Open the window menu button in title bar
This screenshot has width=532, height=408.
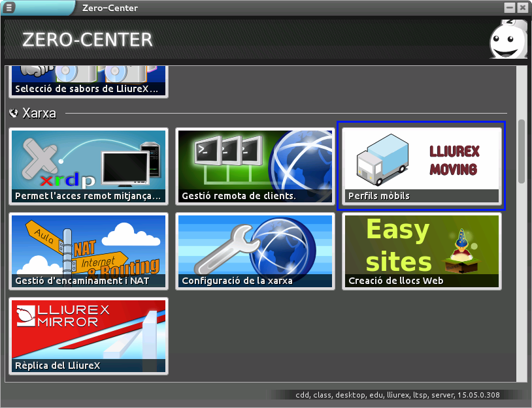click(x=9, y=8)
